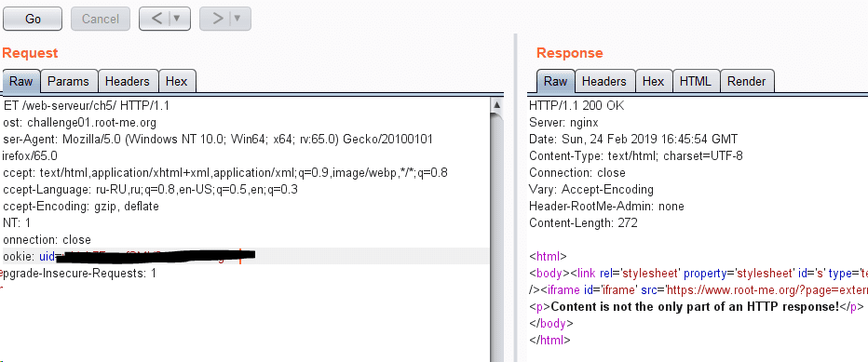The width and height of the screenshot is (868, 362).
Task: Click the User-Agent Mozilla/5.0 line
Action: 218,139
